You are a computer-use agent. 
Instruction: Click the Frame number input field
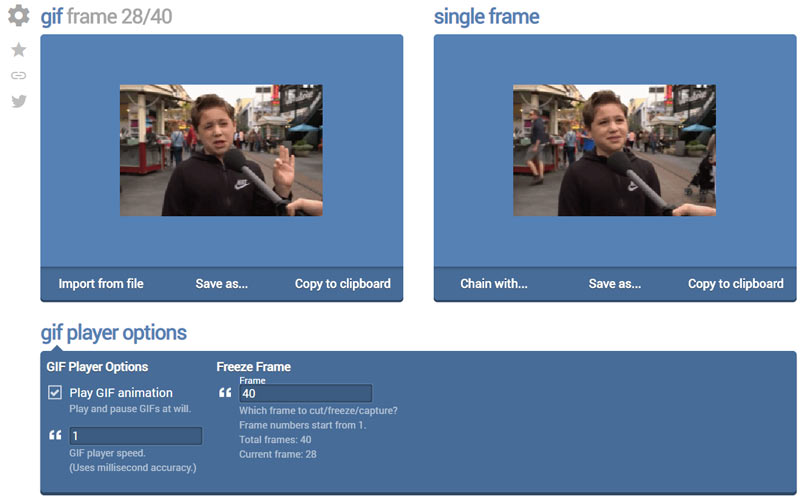point(305,393)
